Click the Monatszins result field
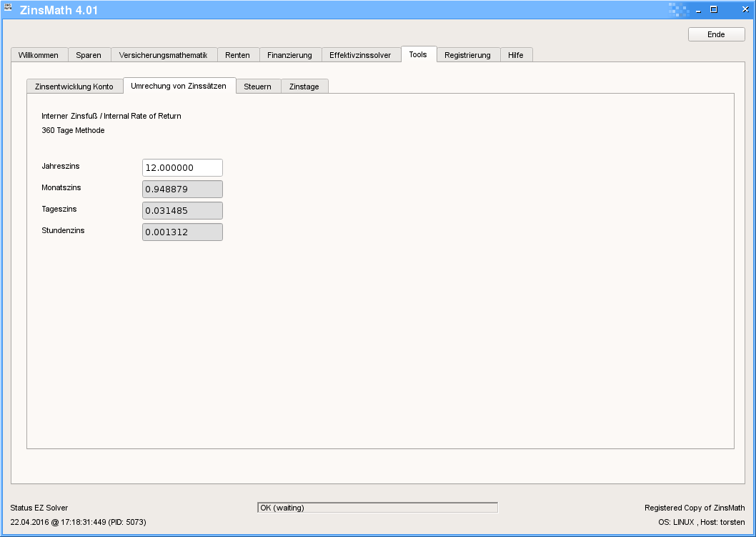The image size is (756, 537). (182, 189)
